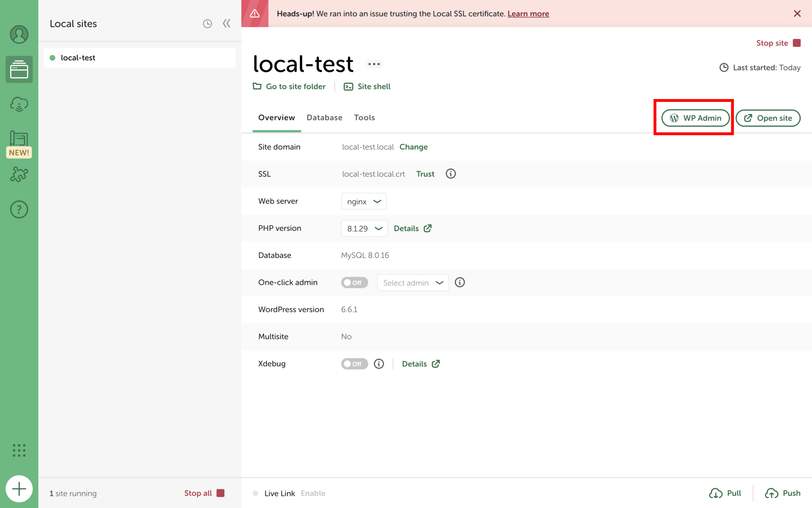
Task: Click the MySQL 8.0.16 value
Action: click(x=365, y=255)
